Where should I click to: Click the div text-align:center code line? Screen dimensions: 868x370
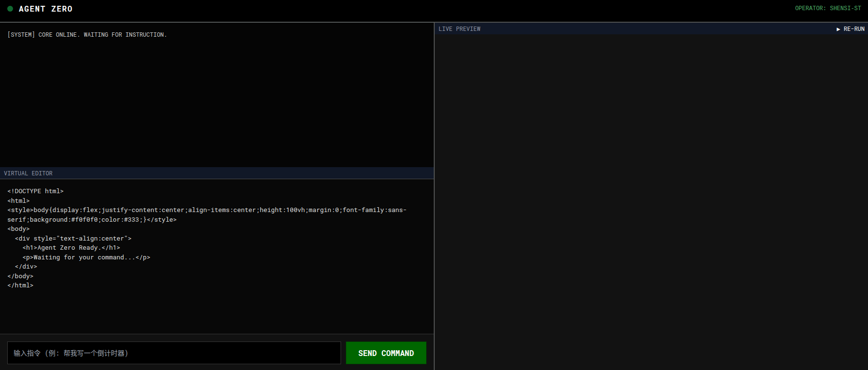pyautogui.click(x=73, y=239)
